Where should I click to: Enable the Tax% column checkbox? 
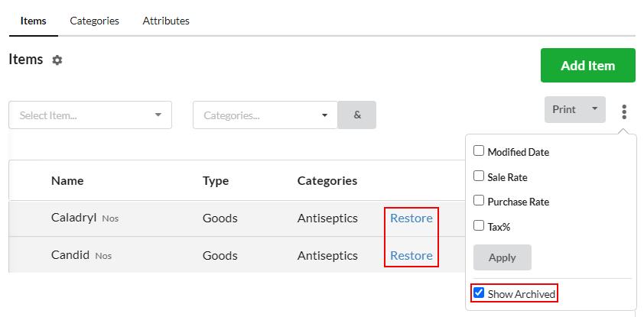click(x=479, y=225)
